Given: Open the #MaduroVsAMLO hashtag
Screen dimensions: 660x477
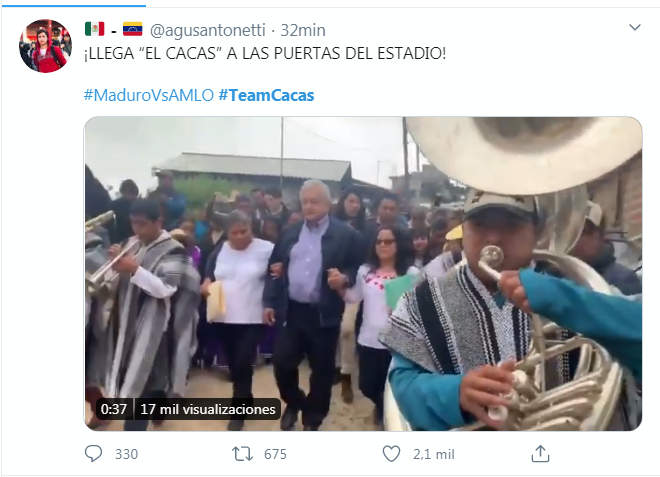Looking at the screenshot, I should [149, 95].
